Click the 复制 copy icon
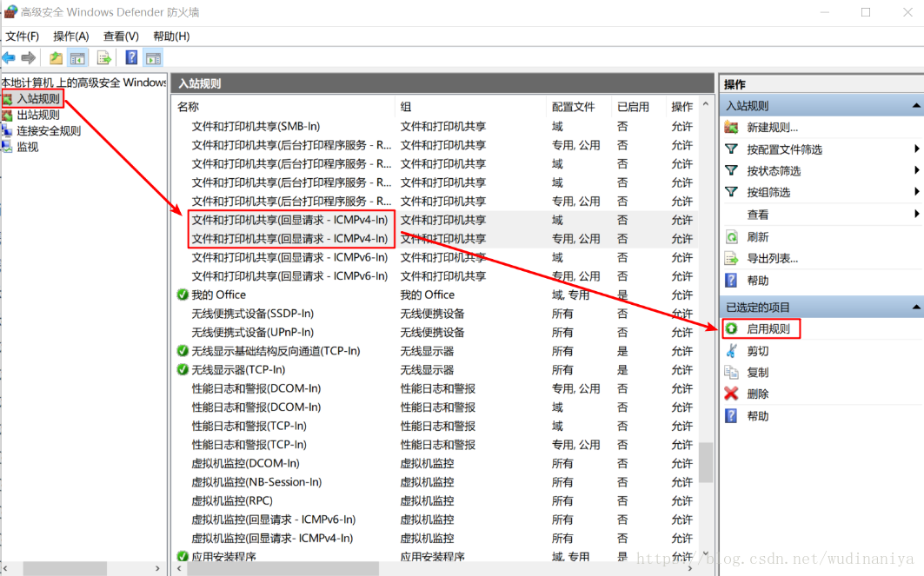This screenshot has height=576, width=924. click(731, 372)
